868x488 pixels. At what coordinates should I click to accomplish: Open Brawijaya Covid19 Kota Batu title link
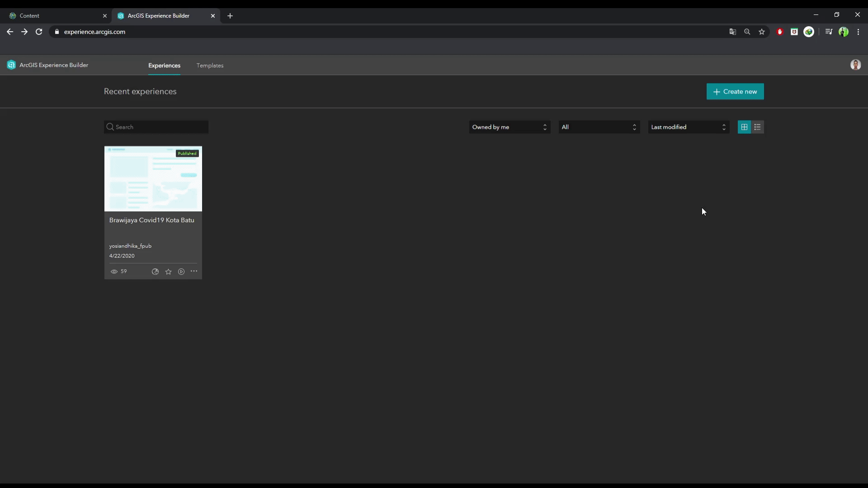point(151,220)
